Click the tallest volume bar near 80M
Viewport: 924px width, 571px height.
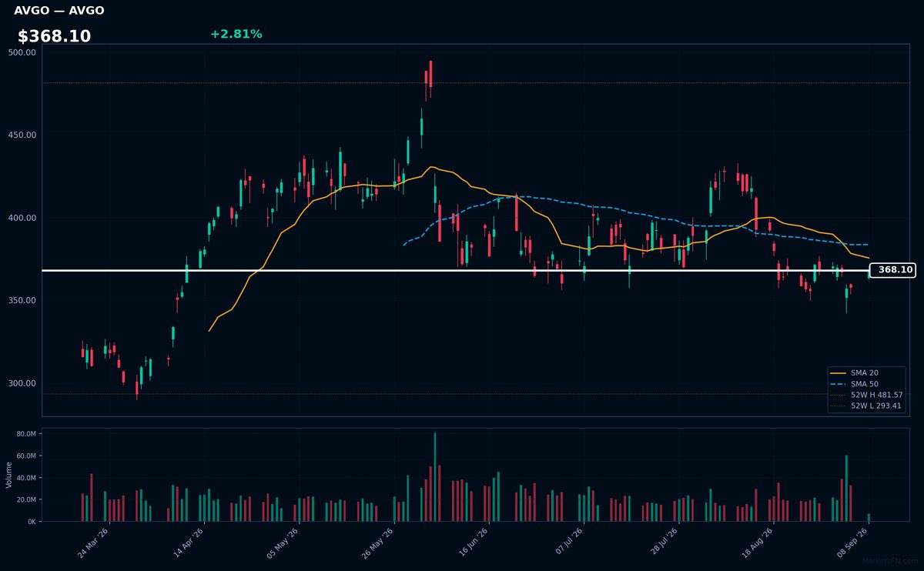coord(435,477)
